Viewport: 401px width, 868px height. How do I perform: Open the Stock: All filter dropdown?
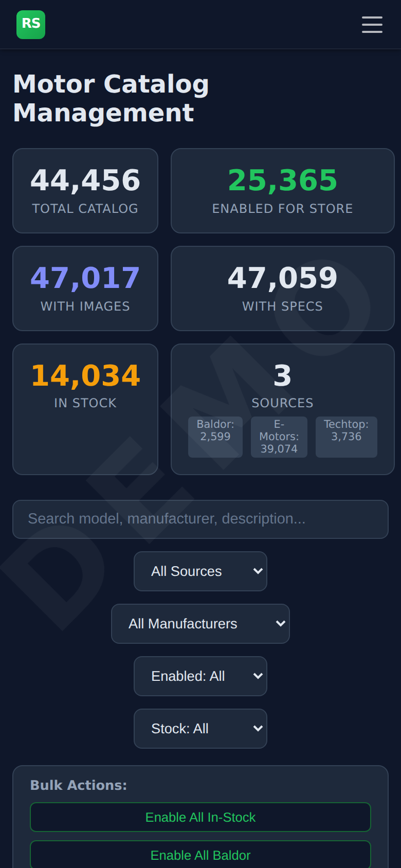coord(200,729)
